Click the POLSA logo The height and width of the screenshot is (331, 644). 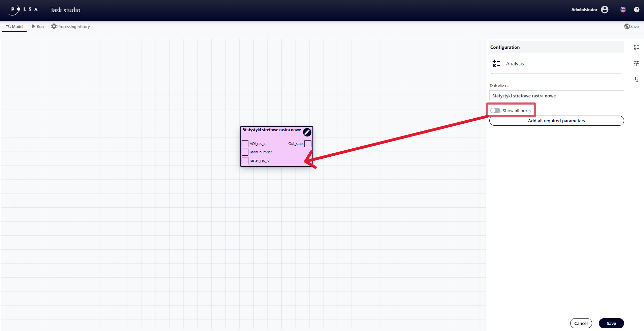click(24, 10)
